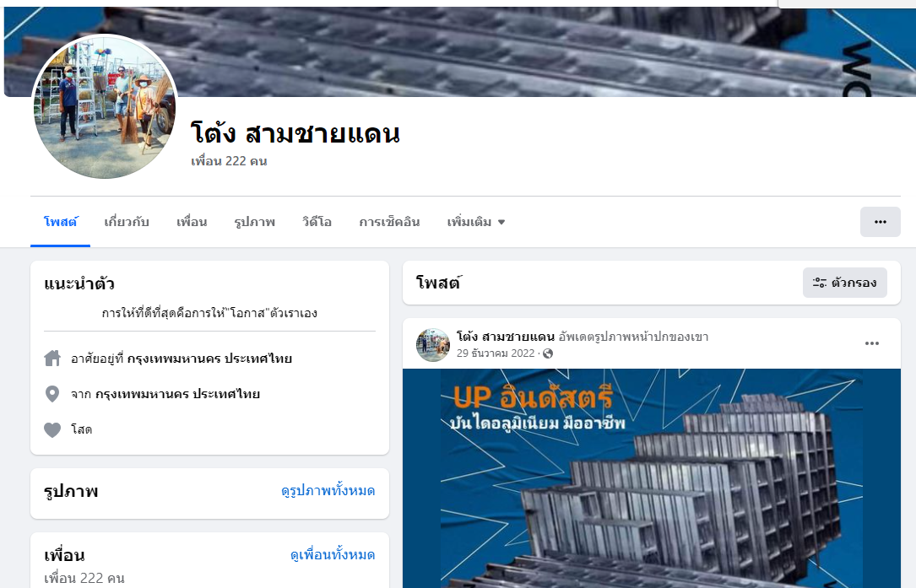This screenshot has width=916, height=588.
Task: Click the location pin icon beside จาก
Action: (52, 394)
